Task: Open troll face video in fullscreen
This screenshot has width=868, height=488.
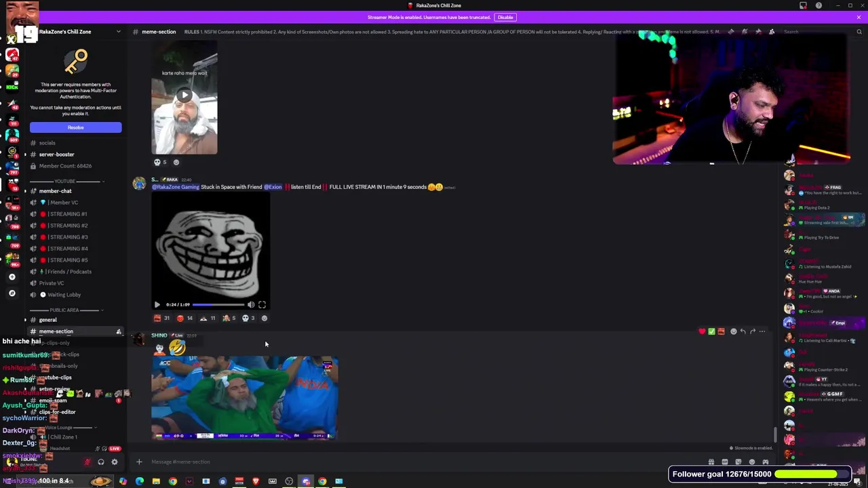Action: click(x=262, y=305)
